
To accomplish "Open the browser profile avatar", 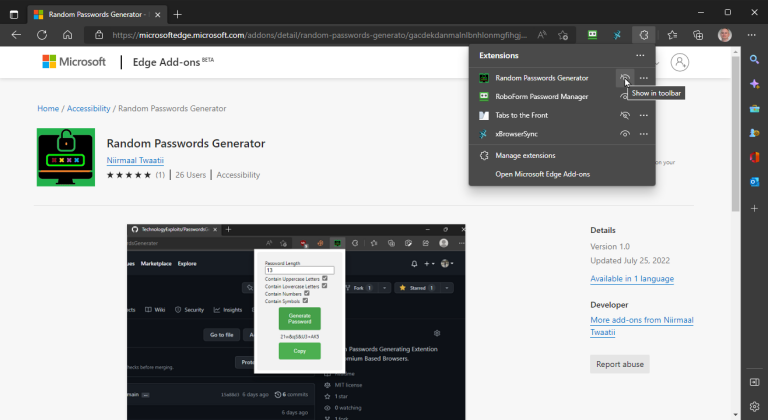I will (724, 35).
